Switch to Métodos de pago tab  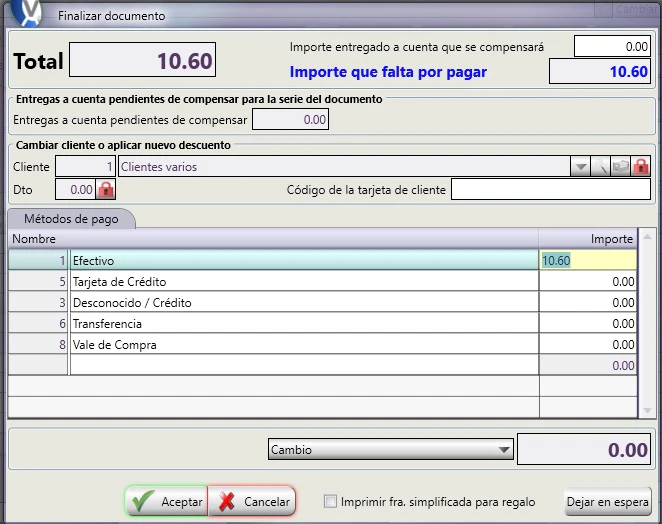[71, 219]
